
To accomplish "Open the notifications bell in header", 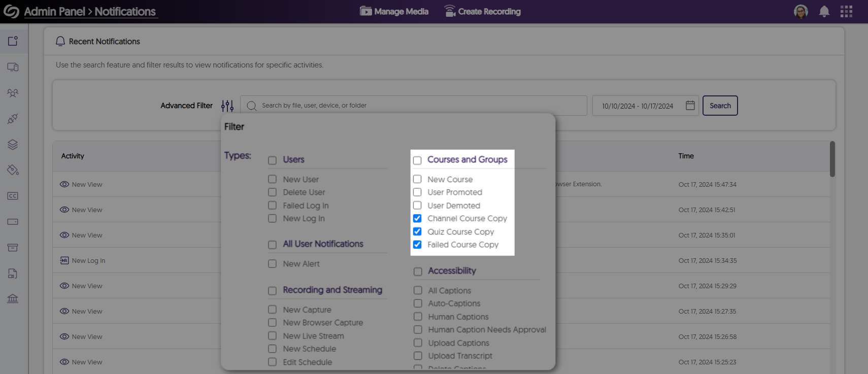I will (824, 11).
